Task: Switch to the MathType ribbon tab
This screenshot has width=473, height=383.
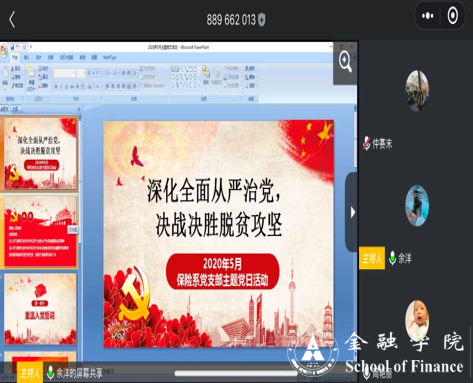Action: (110, 58)
